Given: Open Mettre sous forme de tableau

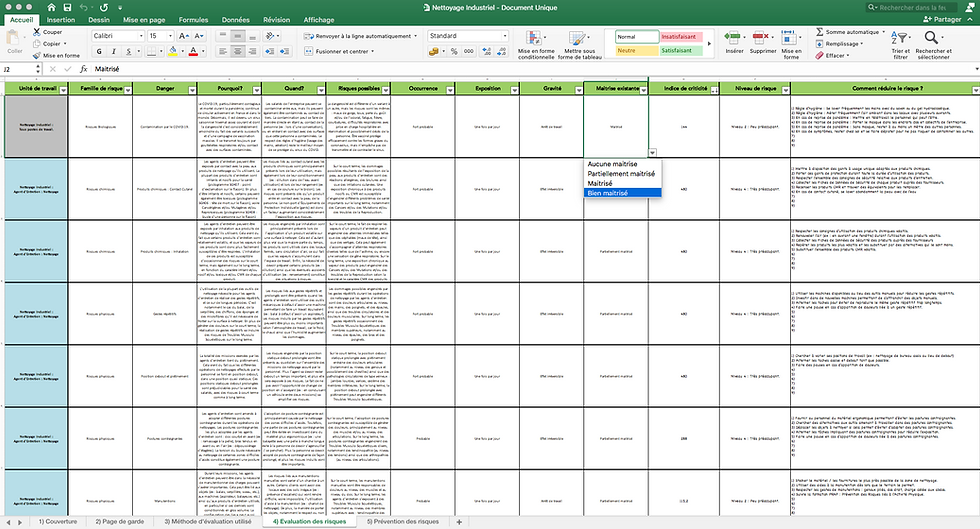Looking at the screenshot, I should (x=579, y=44).
